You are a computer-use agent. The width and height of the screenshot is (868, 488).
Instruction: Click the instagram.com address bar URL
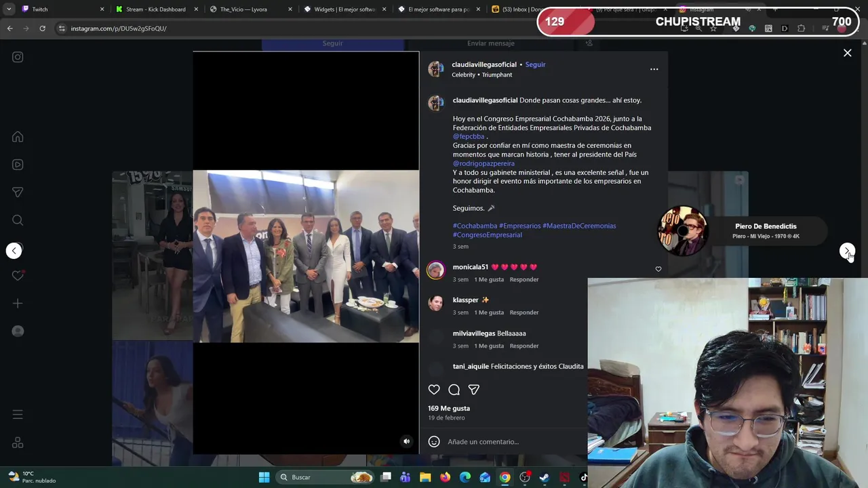pos(119,28)
